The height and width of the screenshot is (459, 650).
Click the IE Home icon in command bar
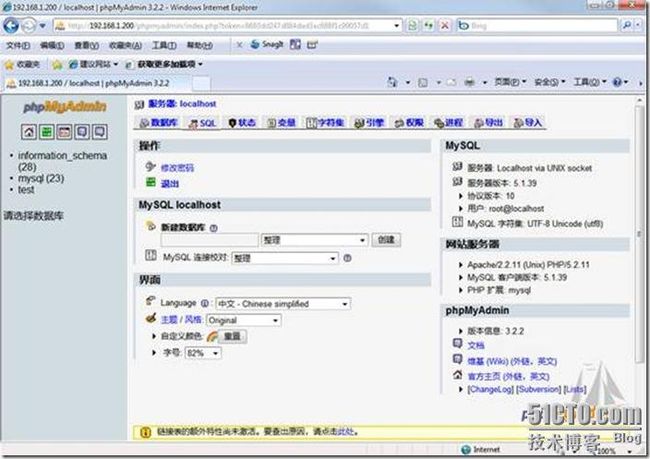(x=392, y=82)
